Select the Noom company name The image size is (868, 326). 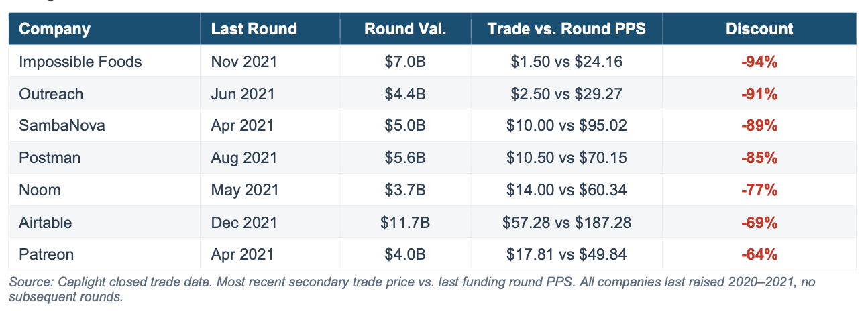click(x=40, y=191)
